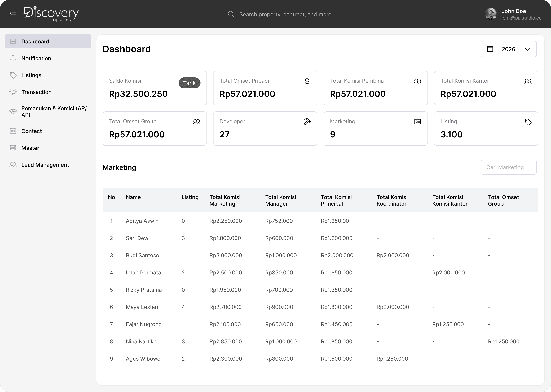Open John Doe's avatar photo
Screen dimensions: 551x392
tap(491, 14)
